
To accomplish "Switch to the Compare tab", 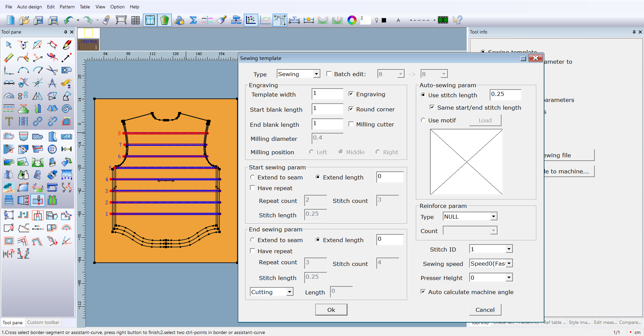I will pos(630,322).
